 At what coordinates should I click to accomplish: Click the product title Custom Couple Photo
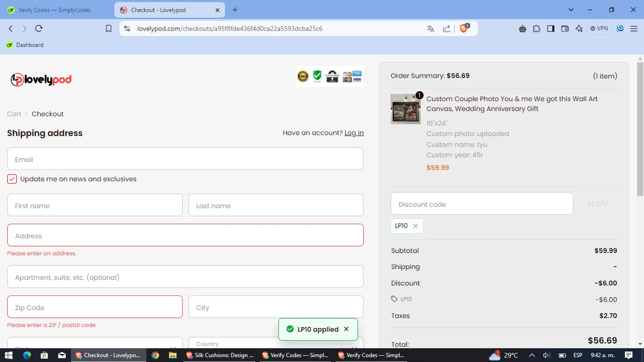[x=512, y=104]
